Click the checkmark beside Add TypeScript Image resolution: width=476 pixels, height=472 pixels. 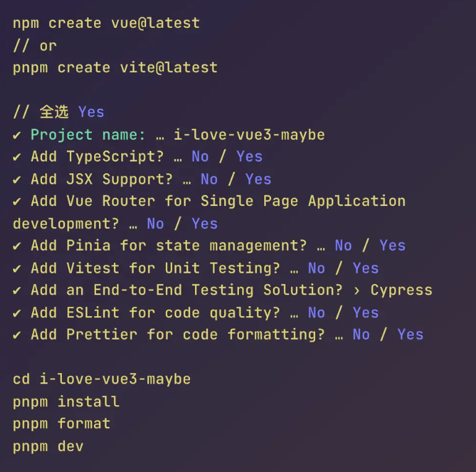click(x=17, y=157)
